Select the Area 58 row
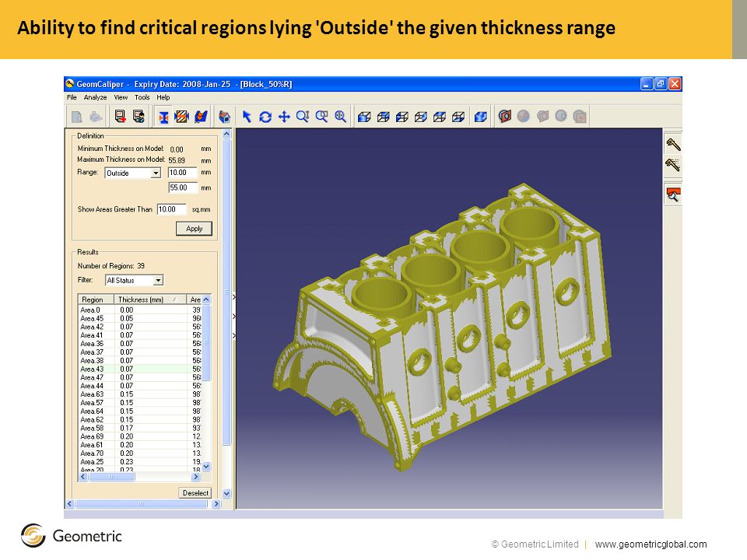 pos(141,428)
